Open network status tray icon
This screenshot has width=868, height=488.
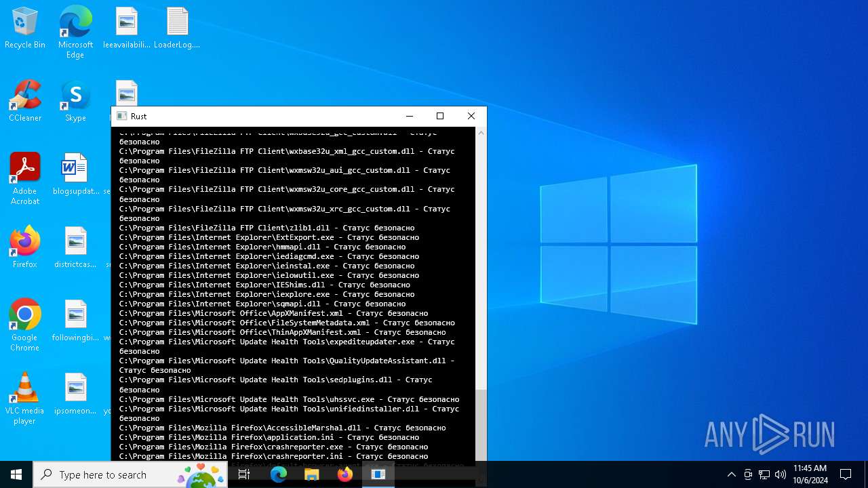(x=764, y=474)
